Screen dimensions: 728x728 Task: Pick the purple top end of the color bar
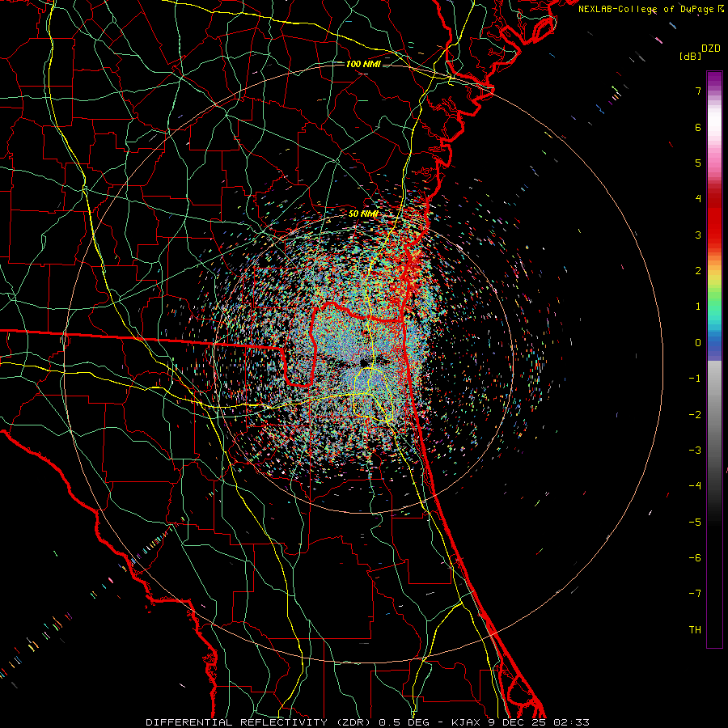click(x=714, y=77)
